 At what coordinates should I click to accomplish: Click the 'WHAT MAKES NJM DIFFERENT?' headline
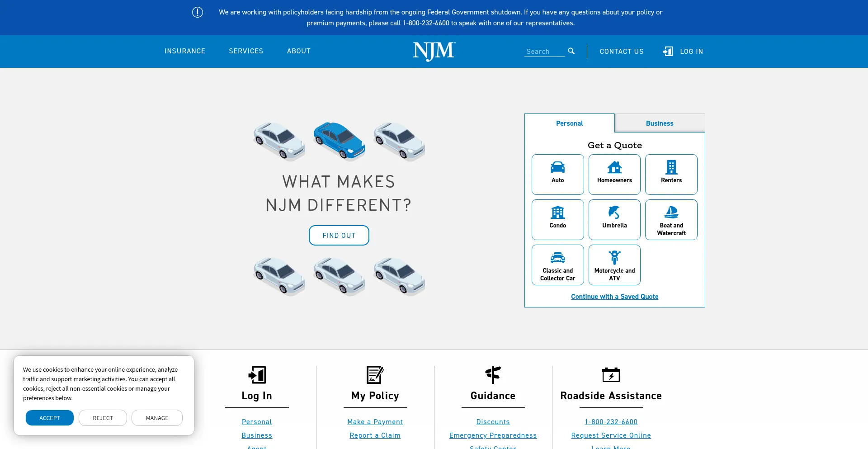pyautogui.click(x=339, y=194)
